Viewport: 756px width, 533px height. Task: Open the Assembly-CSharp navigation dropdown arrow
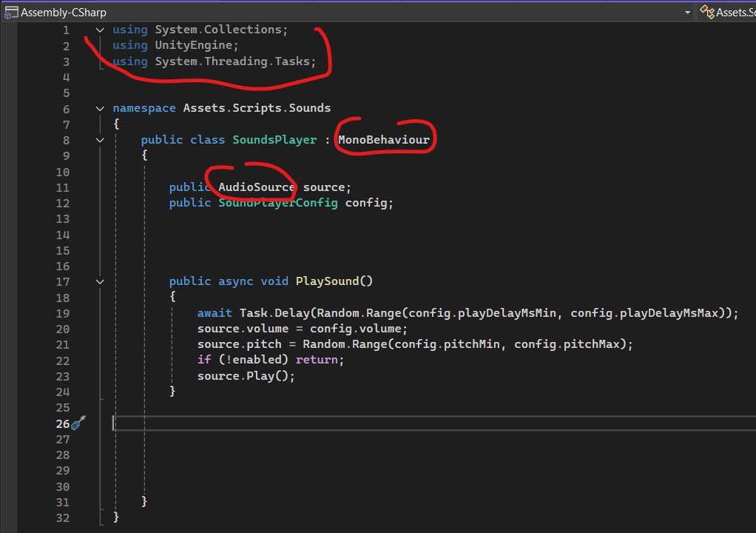688,13
